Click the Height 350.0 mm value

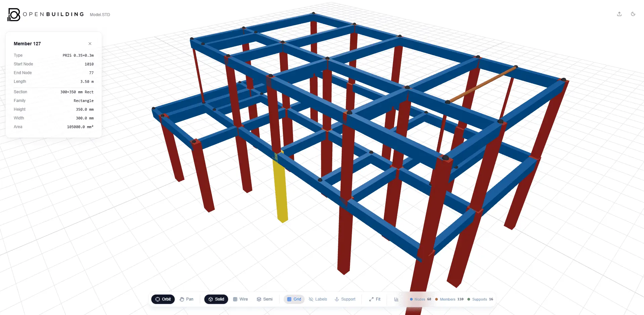pyautogui.click(x=85, y=109)
